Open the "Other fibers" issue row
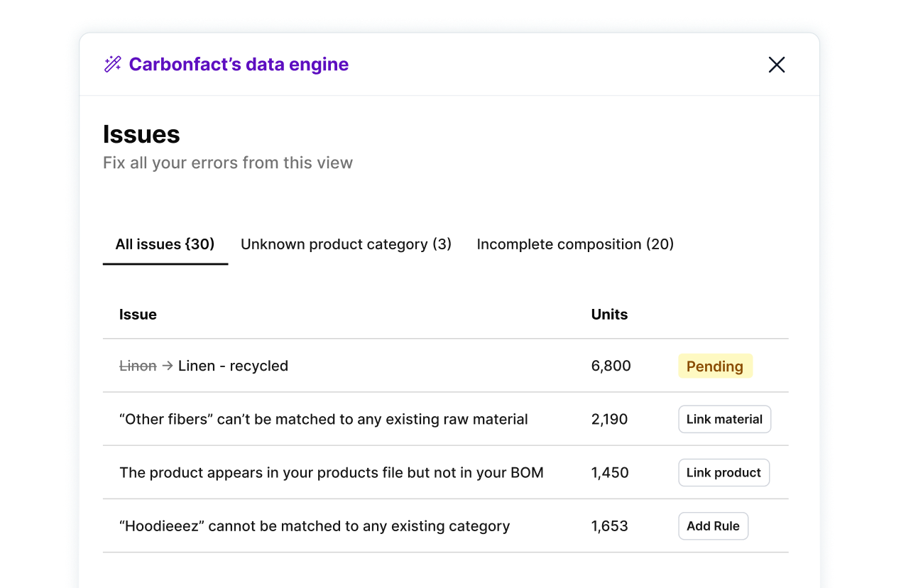The height and width of the screenshot is (588, 901). pyautogui.click(x=323, y=420)
